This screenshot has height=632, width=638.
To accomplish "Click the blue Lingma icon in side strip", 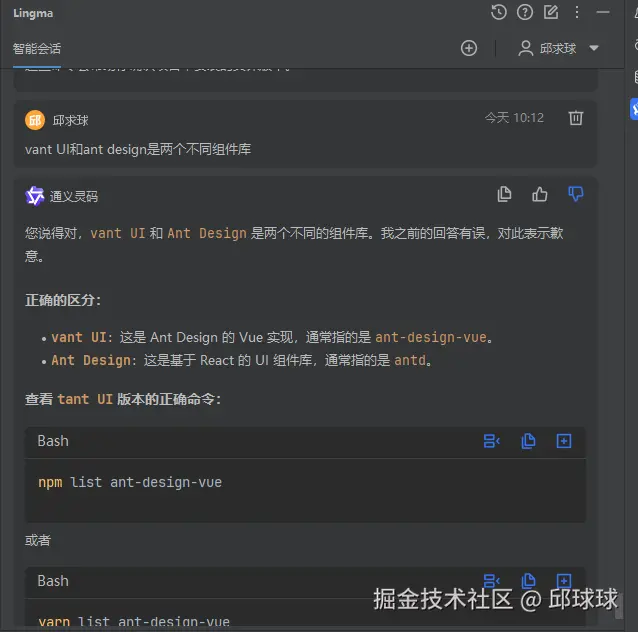I will (x=634, y=109).
